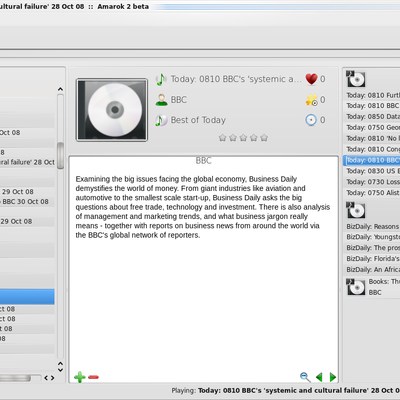Select playlist track 'Today: 0810 Furt...'

tap(372, 95)
